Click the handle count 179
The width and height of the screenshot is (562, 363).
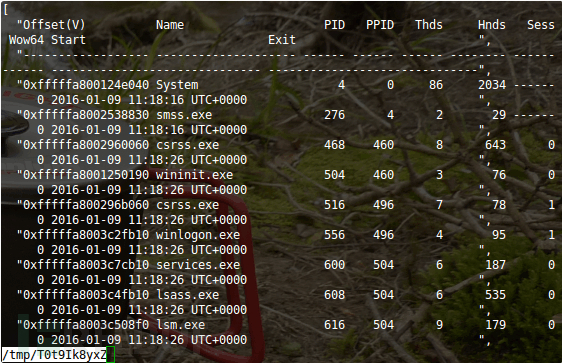point(495,325)
